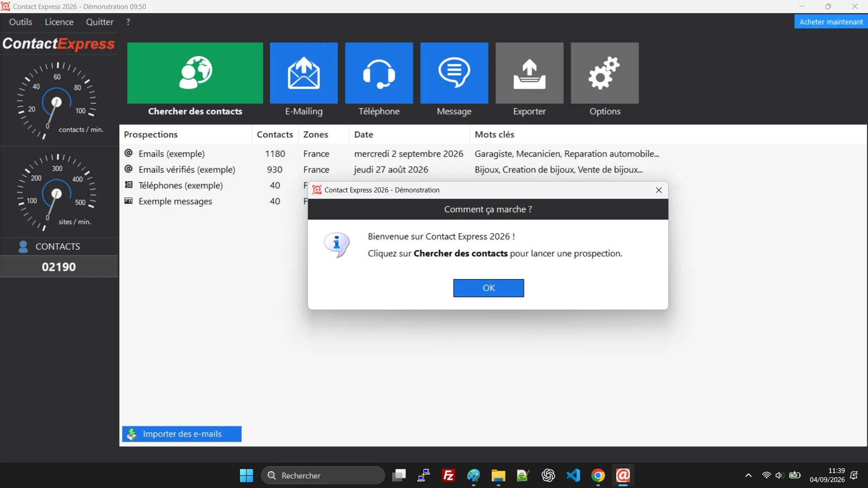Click the CONTACTS person icon
The height and width of the screenshot is (488, 868).
23,247
